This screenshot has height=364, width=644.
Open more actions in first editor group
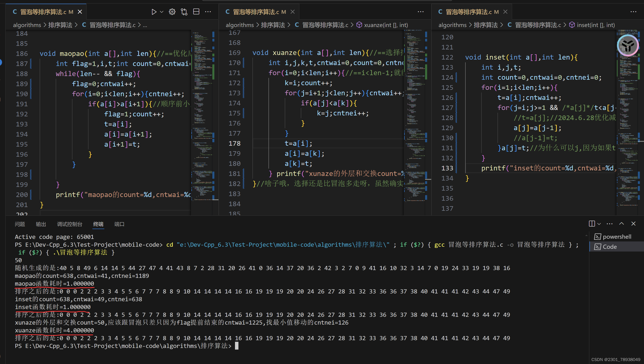[208, 12]
